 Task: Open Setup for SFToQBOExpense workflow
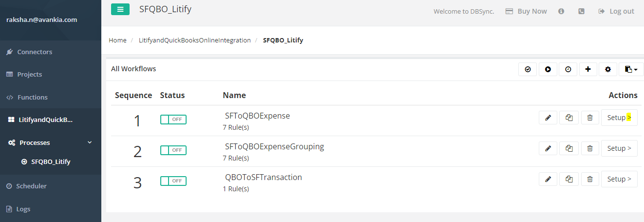pos(619,118)
